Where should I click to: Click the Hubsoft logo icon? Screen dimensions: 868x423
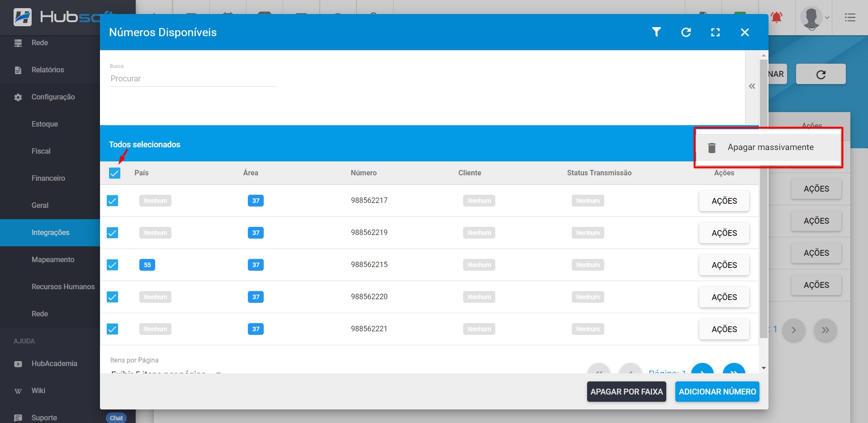tap(23, 17)
